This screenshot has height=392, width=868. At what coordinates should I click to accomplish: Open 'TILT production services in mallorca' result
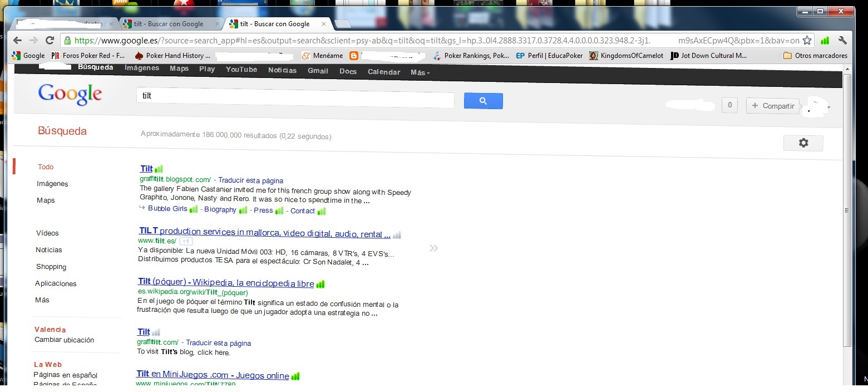click(x=264, y=232)
